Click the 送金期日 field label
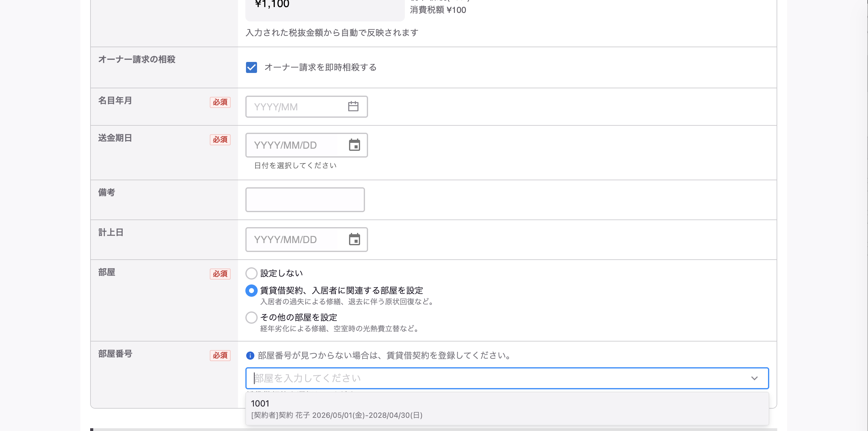 (x=115, y=138)
